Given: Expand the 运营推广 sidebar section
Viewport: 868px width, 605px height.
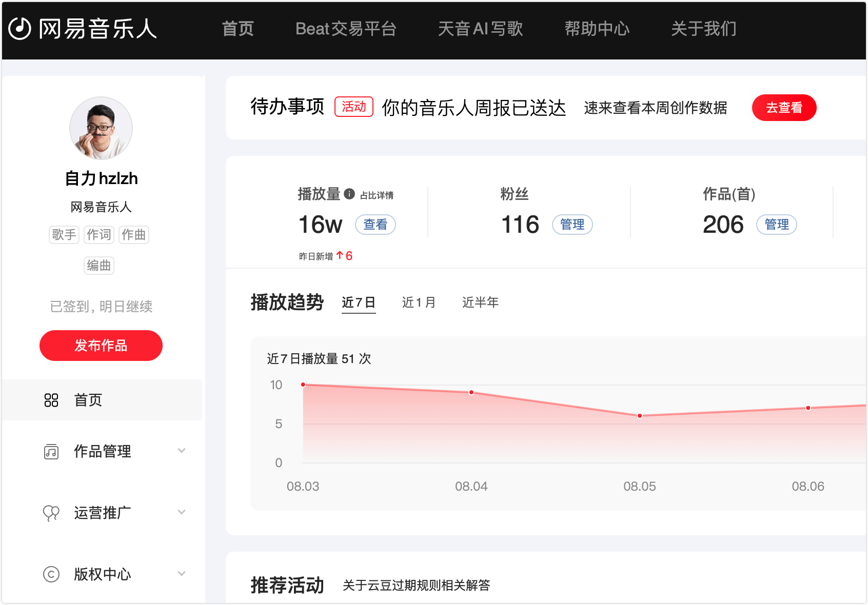Looking at the screenshot, I should point(182,512).
